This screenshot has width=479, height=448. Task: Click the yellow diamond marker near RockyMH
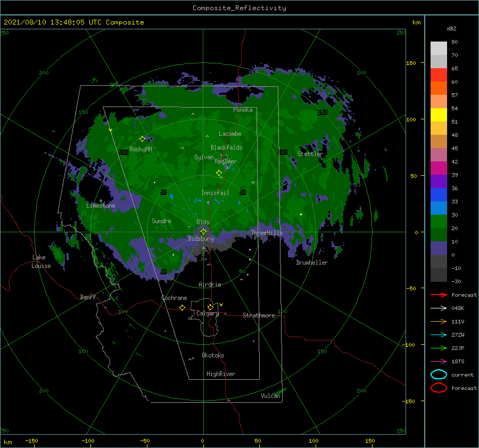[x=142, y=139]
